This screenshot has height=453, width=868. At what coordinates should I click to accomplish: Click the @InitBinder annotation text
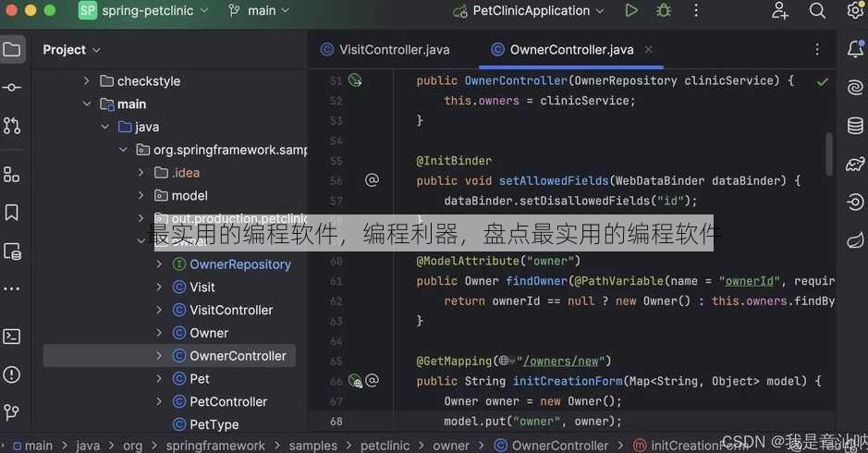point(454,161)
